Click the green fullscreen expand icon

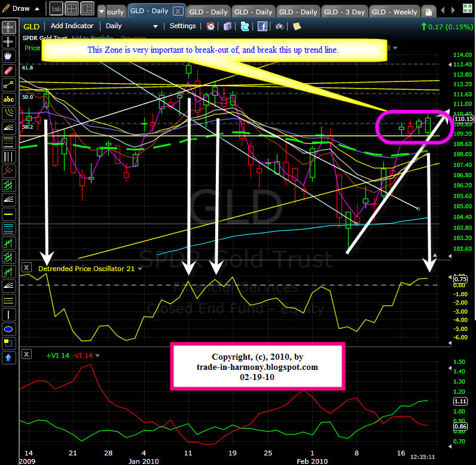coord(467,8)
